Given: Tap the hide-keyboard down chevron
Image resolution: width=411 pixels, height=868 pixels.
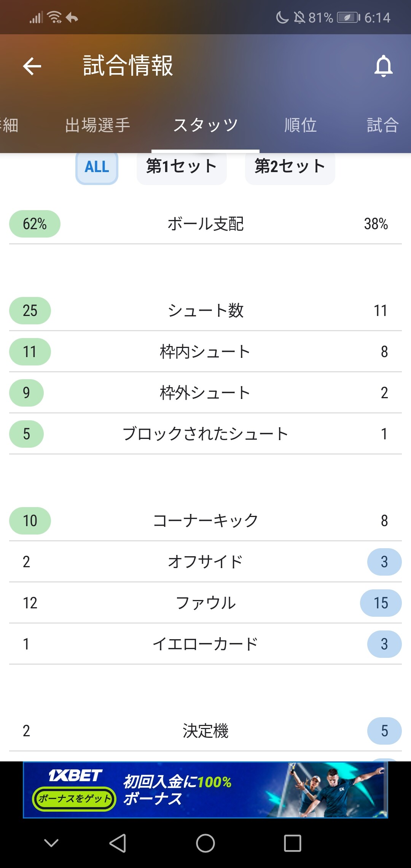Looking at the screenshot, I should pos(51,843).
